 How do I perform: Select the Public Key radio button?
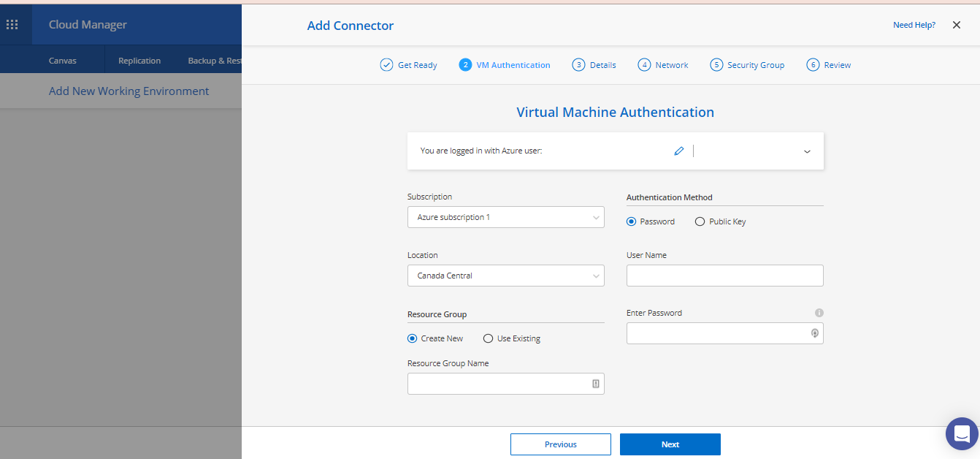(700, 221)
